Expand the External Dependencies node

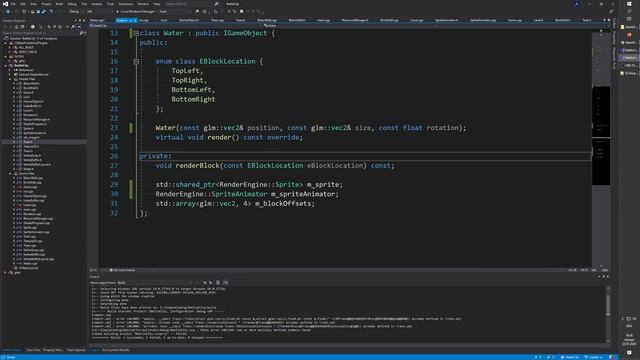coord(10,74)
